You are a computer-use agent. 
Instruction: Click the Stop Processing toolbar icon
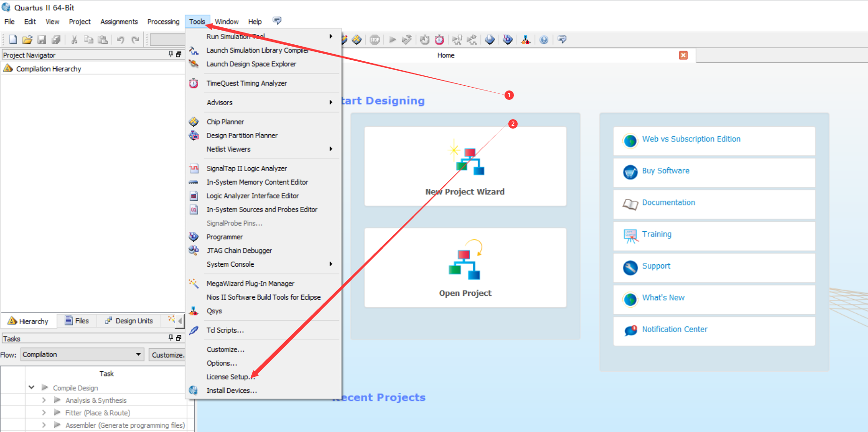(375, 40)
